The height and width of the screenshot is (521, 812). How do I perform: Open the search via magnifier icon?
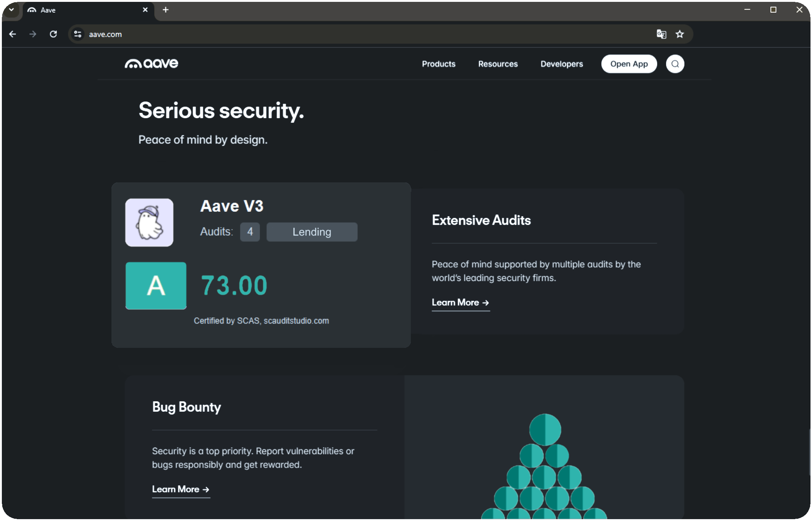click(675, 64)
